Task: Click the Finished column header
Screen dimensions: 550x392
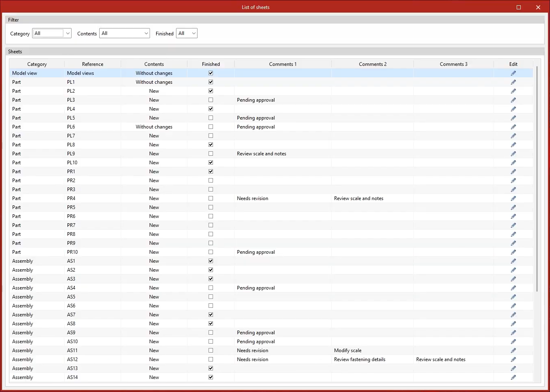Action: 211,64
